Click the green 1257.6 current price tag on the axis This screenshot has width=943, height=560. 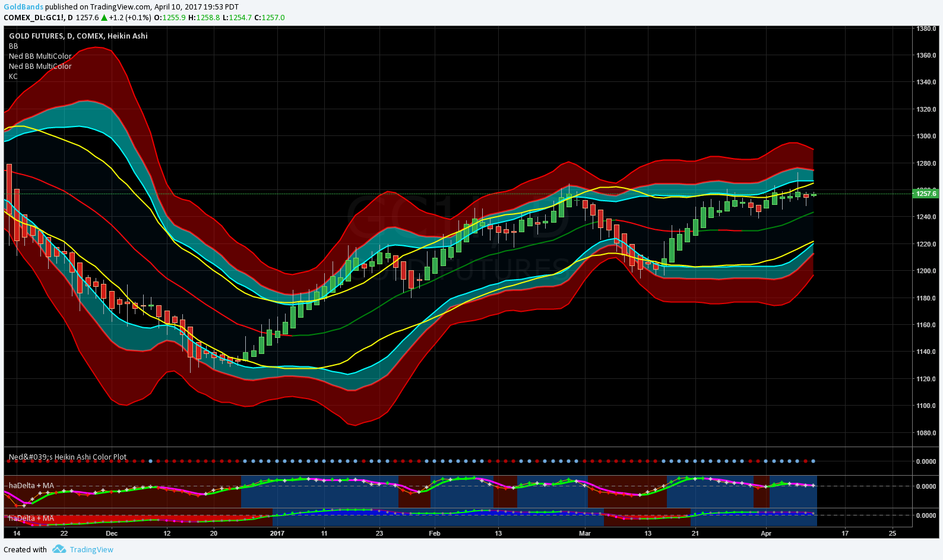pos(926,194)
